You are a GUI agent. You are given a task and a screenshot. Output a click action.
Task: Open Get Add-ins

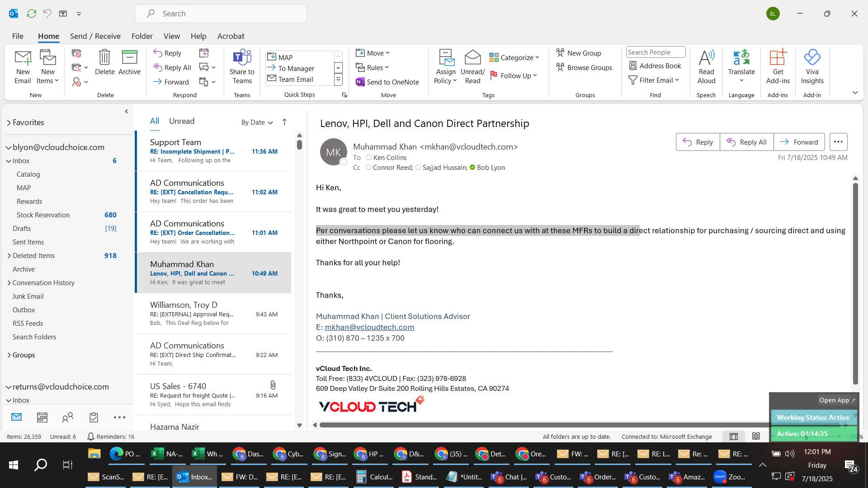point(778,67)
